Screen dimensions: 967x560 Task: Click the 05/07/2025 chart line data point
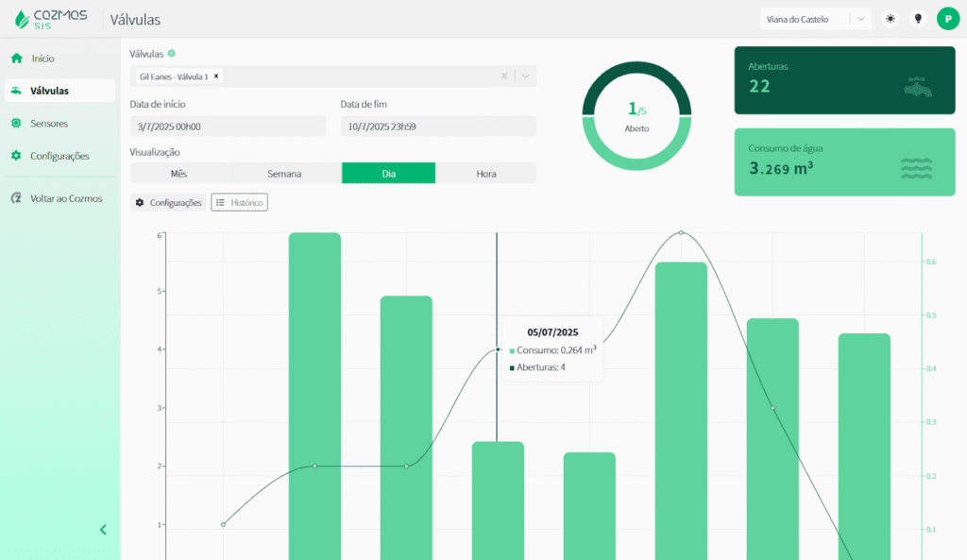(x=499, y=349)
